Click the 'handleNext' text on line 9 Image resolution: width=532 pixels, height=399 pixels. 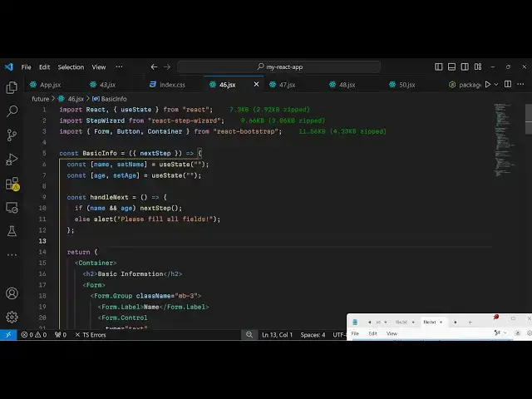click(109, 197)
